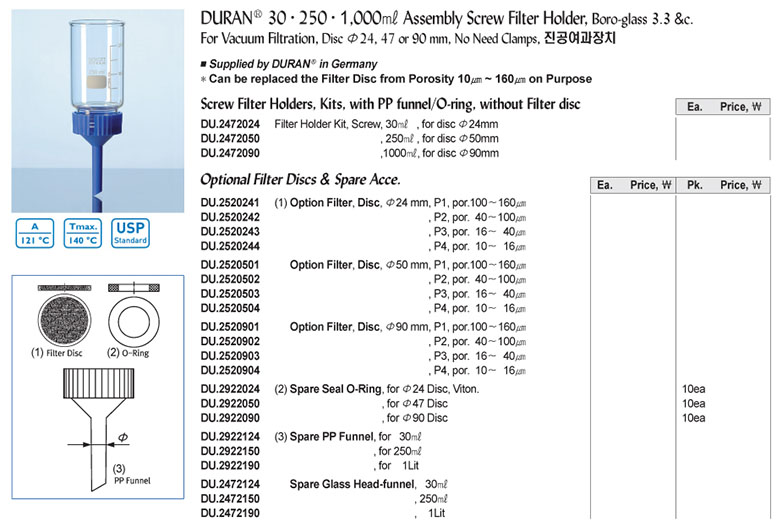Click the DURAN Assembly Screw Filter Holder title

tap(446, 19)
